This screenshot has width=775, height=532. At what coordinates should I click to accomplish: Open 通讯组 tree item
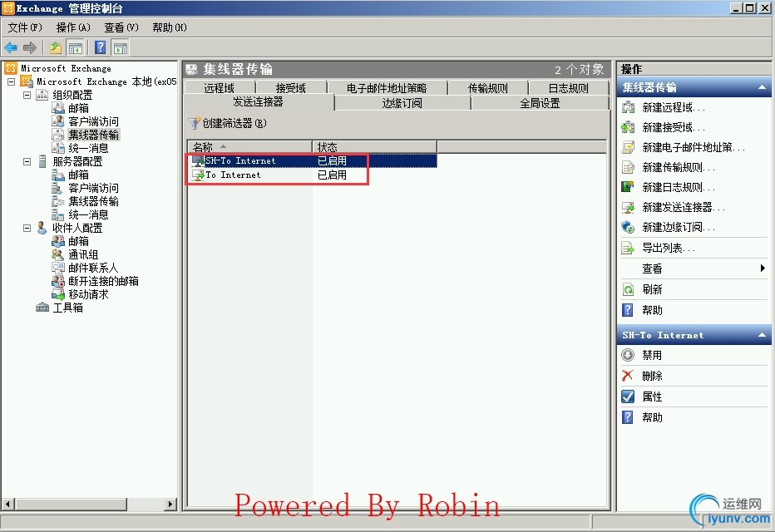point(83,255)
